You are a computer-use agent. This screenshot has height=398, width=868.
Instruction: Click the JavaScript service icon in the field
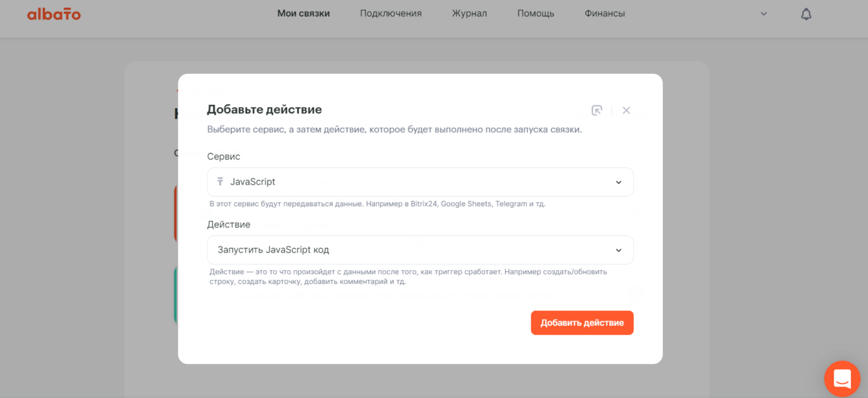(220, 182)
